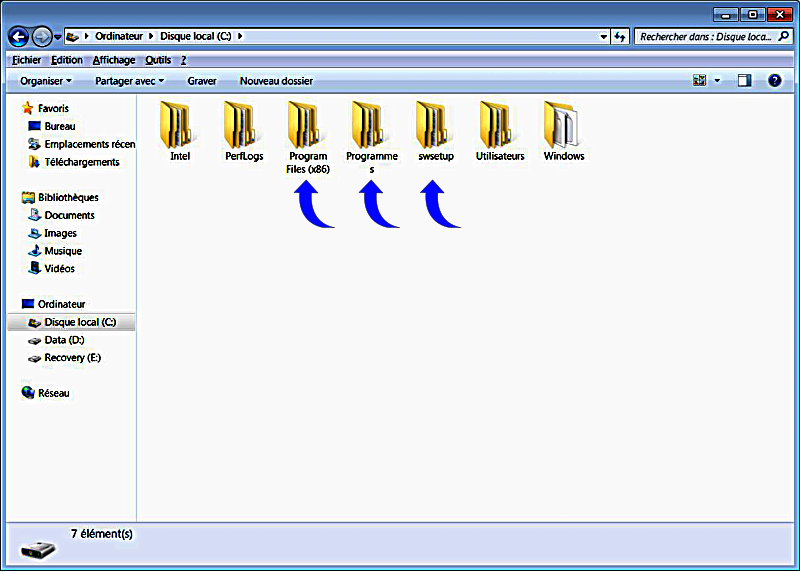Click the change view icon
Screen dimensions: 800x572
(x=699, y=81)
